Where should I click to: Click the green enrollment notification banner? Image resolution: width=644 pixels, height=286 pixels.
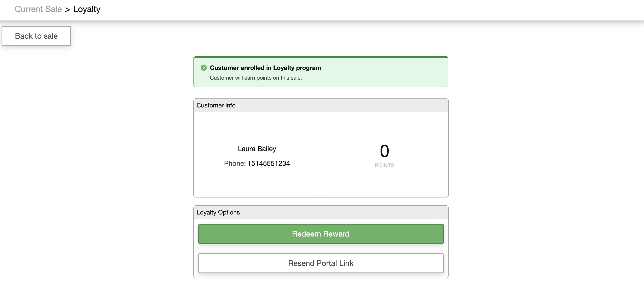[321, 72]
